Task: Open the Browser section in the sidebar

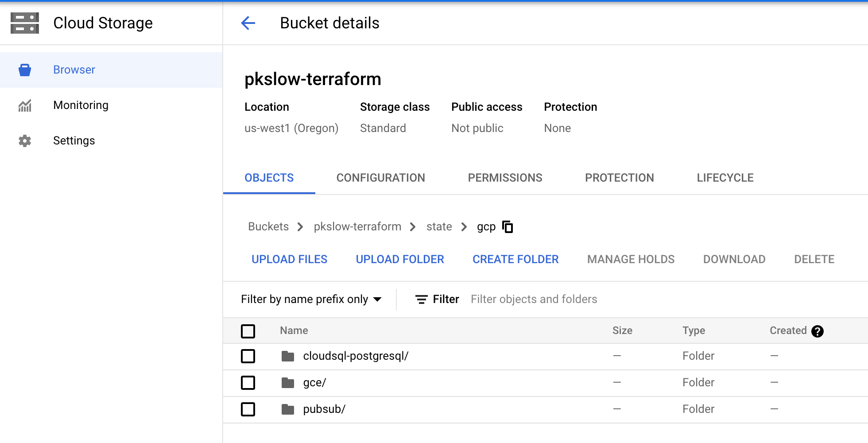Action: tap(74, 70)
